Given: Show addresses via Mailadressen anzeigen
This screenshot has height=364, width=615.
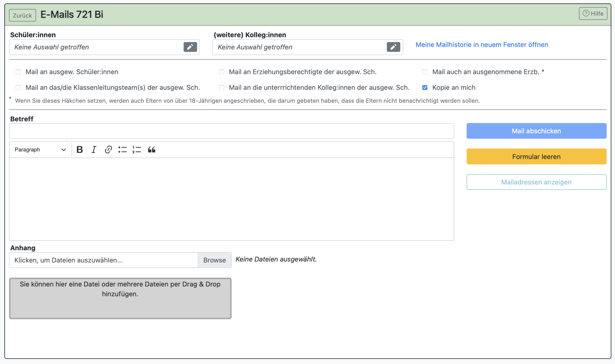Looking at the screenshot, I should (536, 182).
